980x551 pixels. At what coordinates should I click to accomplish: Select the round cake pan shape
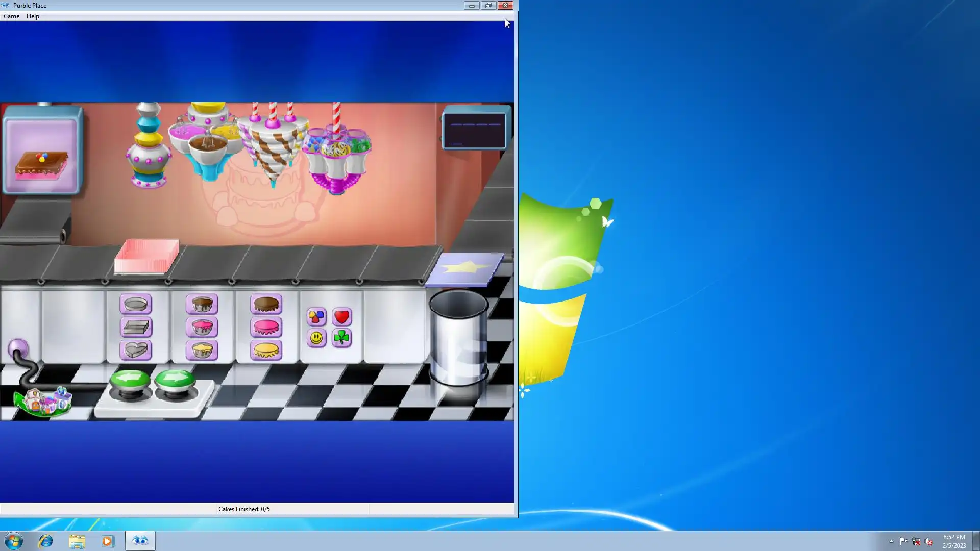(x=136, y=304)
